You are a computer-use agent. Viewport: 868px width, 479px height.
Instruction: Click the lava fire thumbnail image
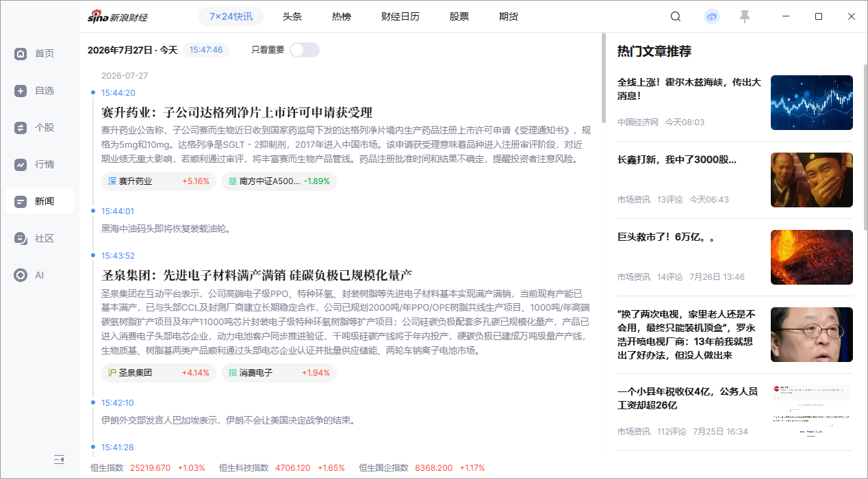tap(812, 257)
